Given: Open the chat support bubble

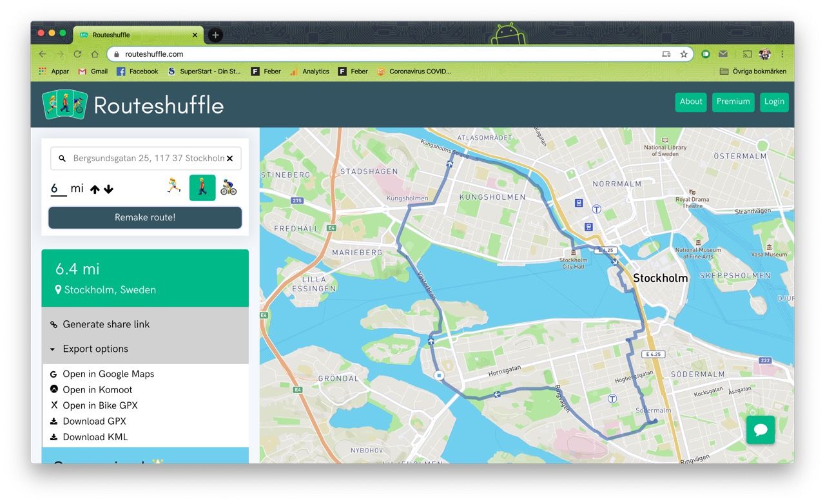Looking at the screenshot, I should pos(761,430).
